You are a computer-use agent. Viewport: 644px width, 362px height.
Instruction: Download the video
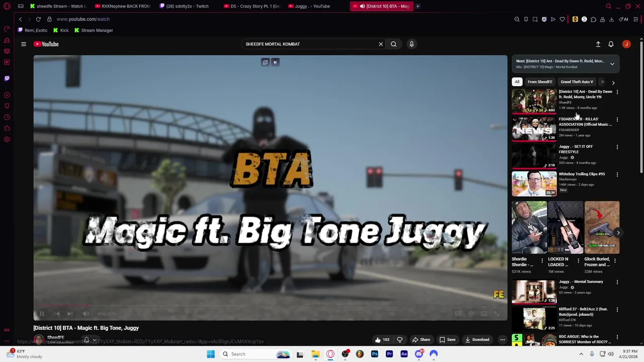click(477, 340)
